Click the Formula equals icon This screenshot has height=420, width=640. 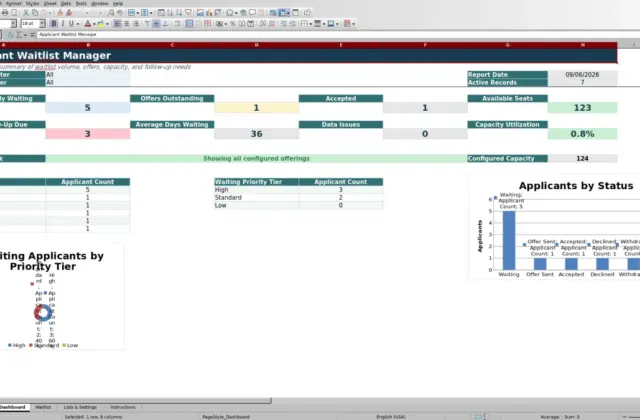pyautogui.click(x=32, y=35)
